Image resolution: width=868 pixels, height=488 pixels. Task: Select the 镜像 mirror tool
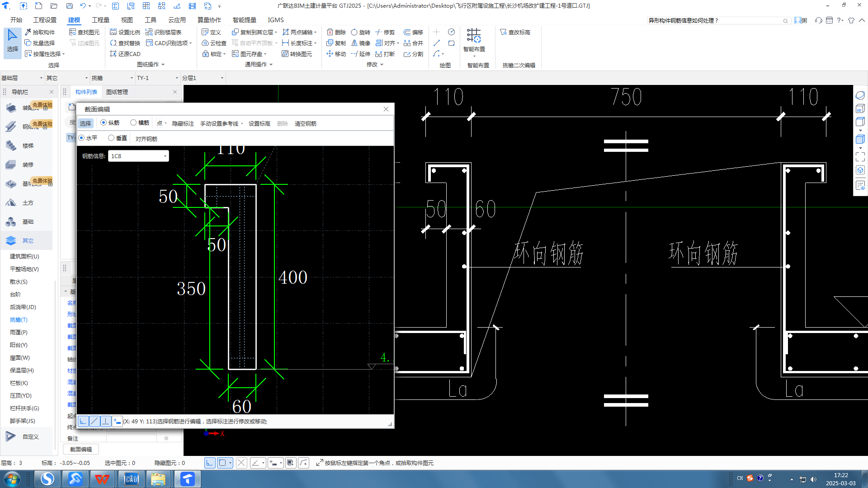click(354, 43)
